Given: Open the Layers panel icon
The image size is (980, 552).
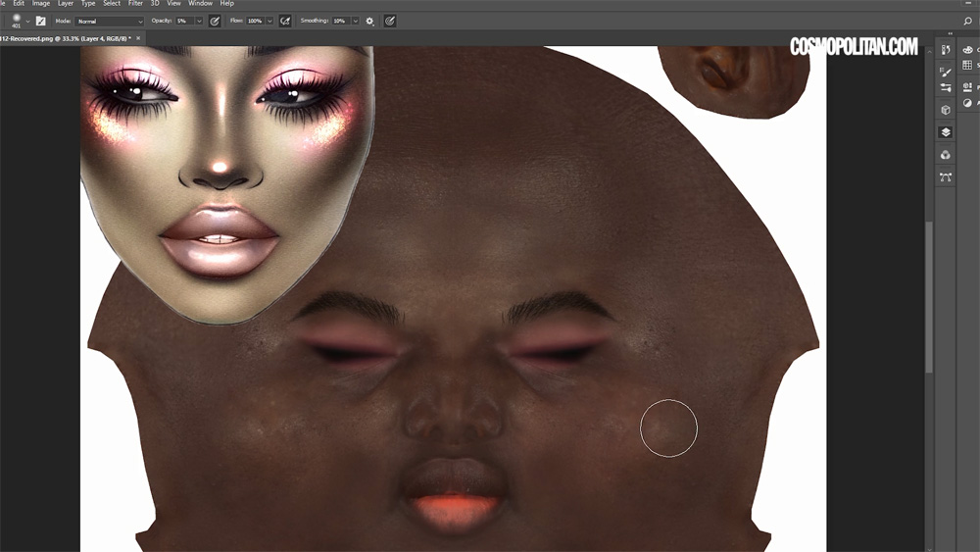Looking at the screenshot, I should click(946, 132).
